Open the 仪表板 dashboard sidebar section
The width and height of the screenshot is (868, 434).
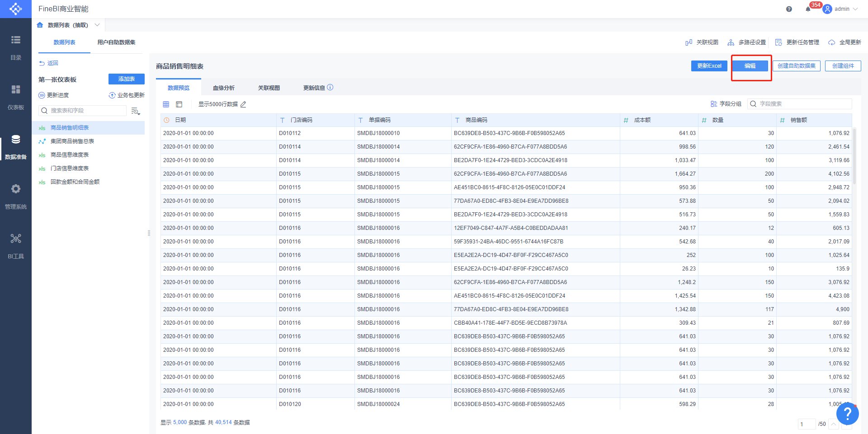[x=16, y=97]
